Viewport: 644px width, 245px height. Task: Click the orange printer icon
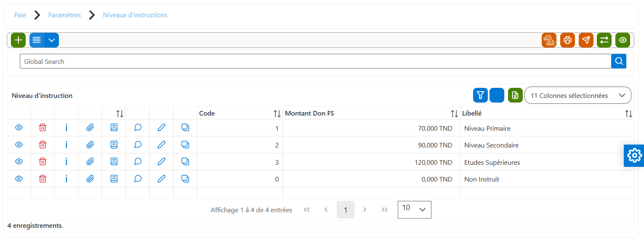[567, 40]
